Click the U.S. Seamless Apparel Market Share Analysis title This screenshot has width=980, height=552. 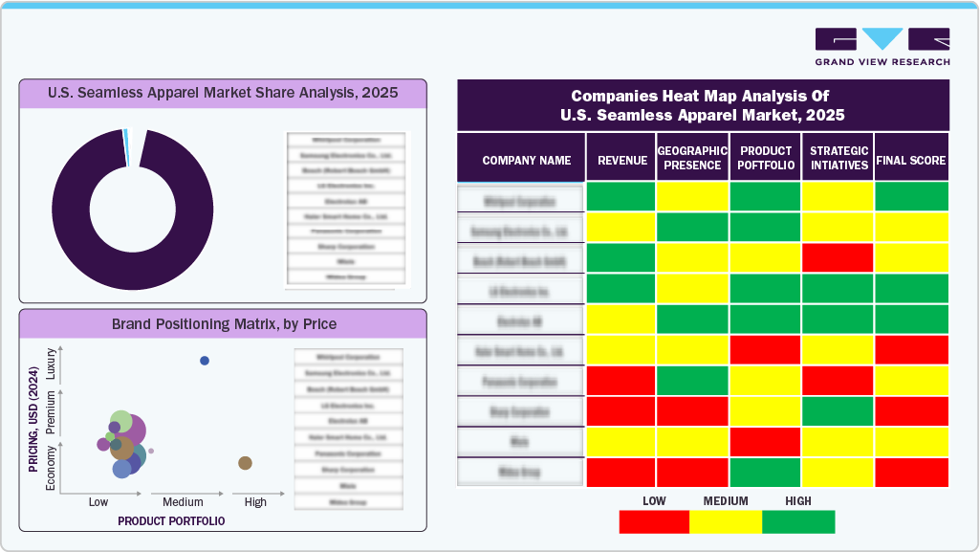(223, 94)
